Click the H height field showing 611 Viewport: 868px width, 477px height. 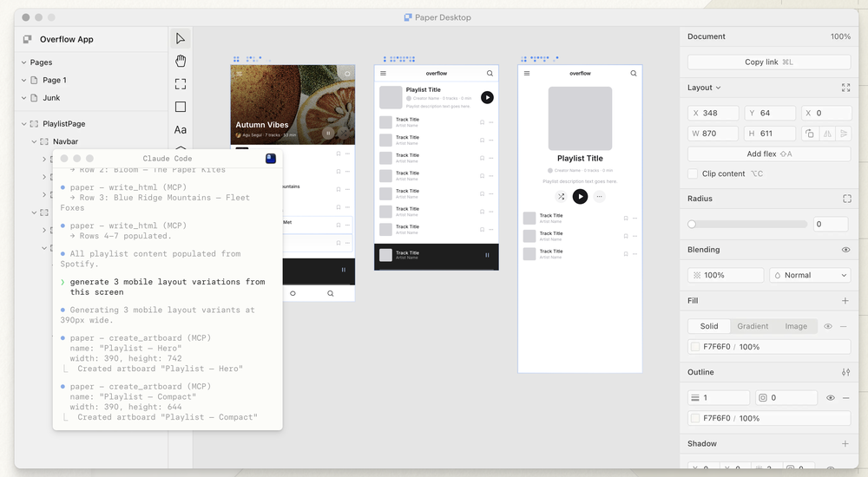(770, 134)
